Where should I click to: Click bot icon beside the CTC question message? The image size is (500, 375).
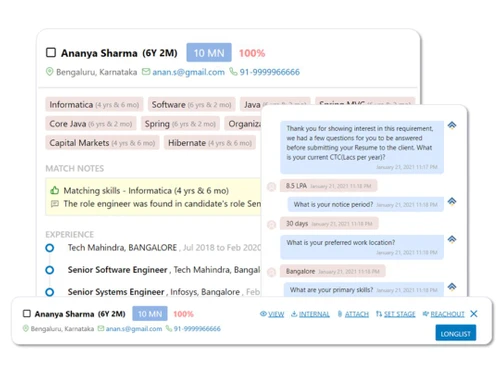(x=452, y=125)
